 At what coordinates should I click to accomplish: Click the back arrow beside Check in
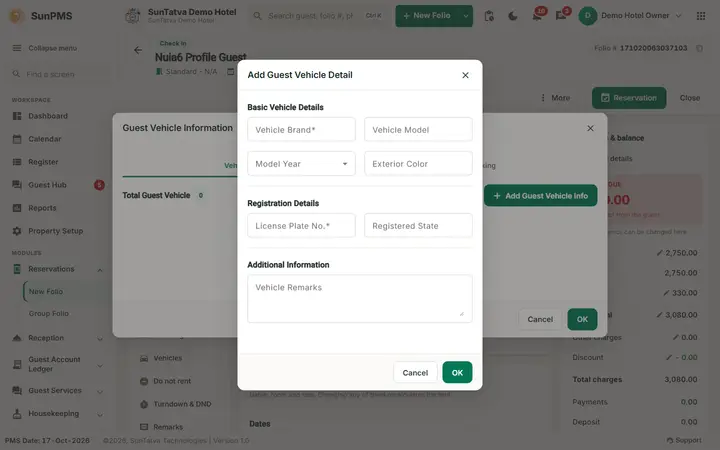(138, 50)
